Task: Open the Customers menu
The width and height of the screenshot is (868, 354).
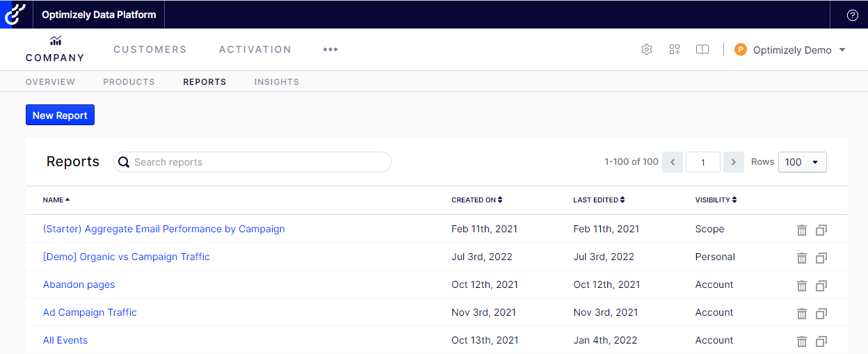Action: click(150, 49)
